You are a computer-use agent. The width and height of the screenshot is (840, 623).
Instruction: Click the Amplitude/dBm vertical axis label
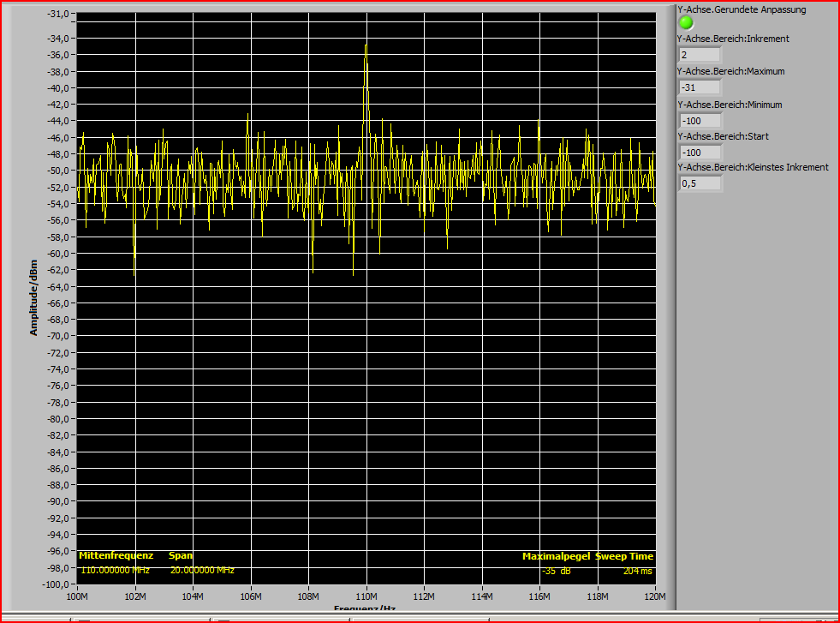pos(34,298)
